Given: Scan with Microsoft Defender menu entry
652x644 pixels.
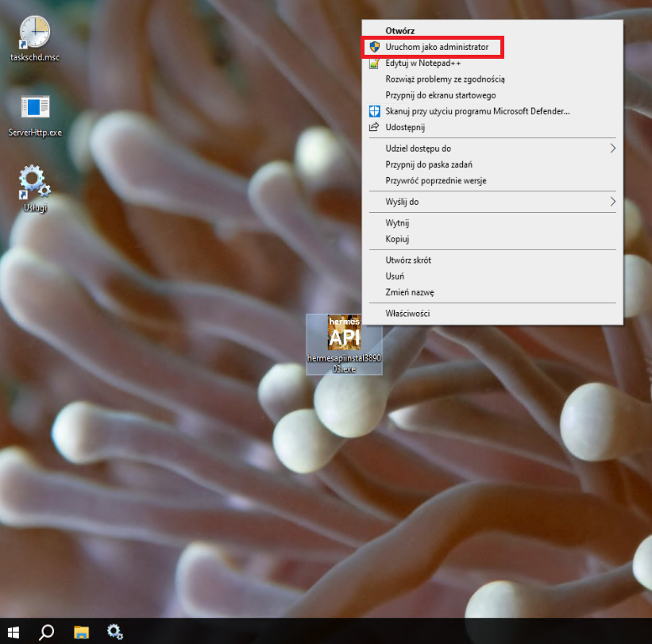Looking at the screenshot, I should coord(477,111).
